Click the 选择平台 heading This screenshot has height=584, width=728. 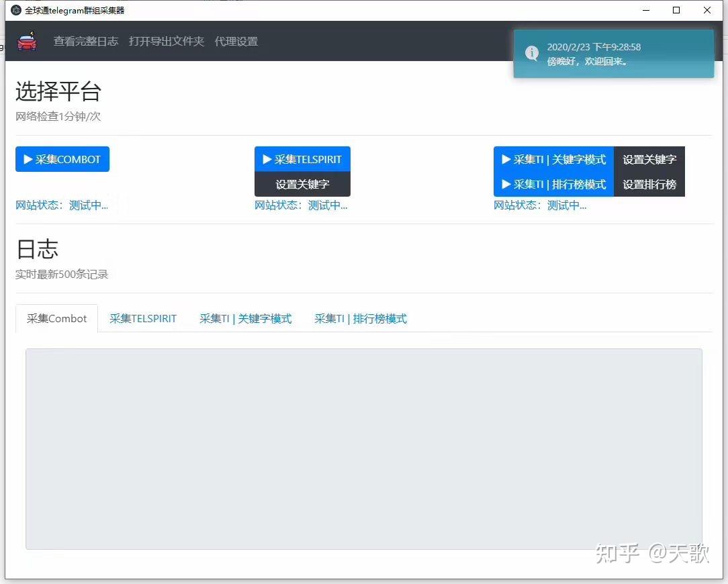click(58, 91)
